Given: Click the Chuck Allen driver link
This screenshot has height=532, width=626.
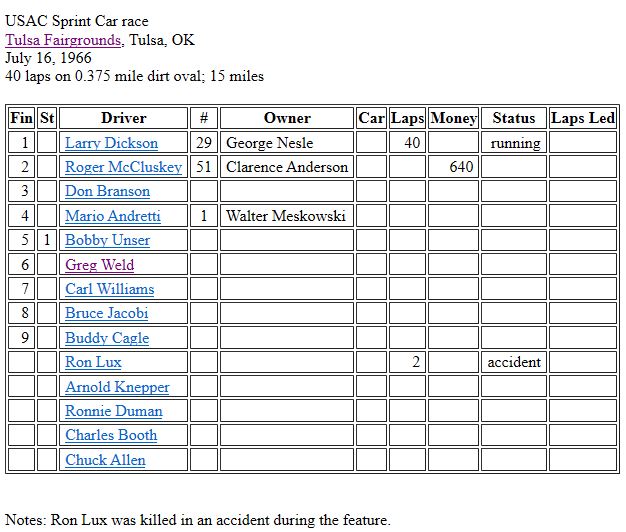Looking at the screenshot, I should click(105, 460).
